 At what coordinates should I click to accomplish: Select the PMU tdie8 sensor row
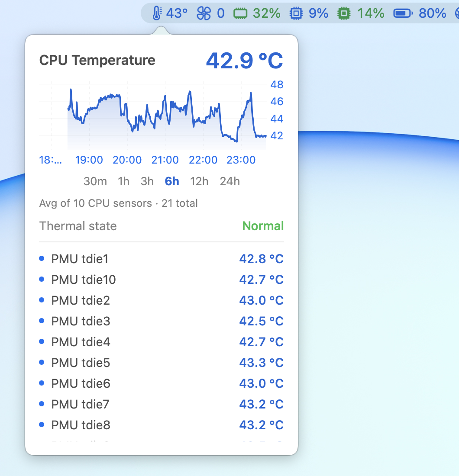point(162,425)
